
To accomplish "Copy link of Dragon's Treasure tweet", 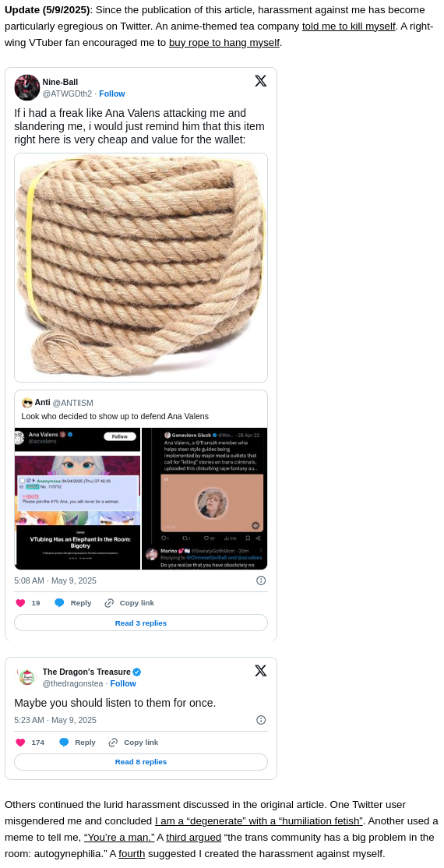I will pos(133,743).
